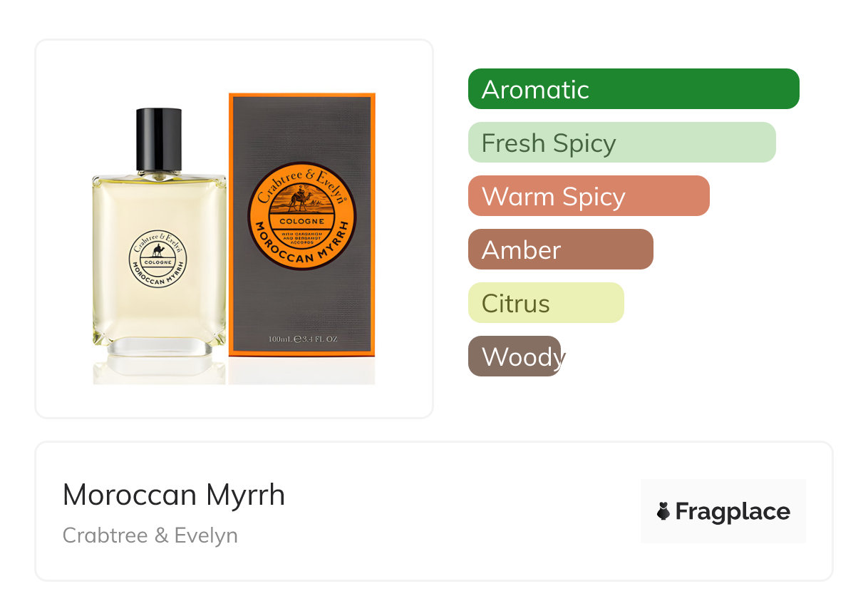Click the Fragplace wordmark text
The width and height of the screenshot is (868, 616).
click(x=733, y=512)
